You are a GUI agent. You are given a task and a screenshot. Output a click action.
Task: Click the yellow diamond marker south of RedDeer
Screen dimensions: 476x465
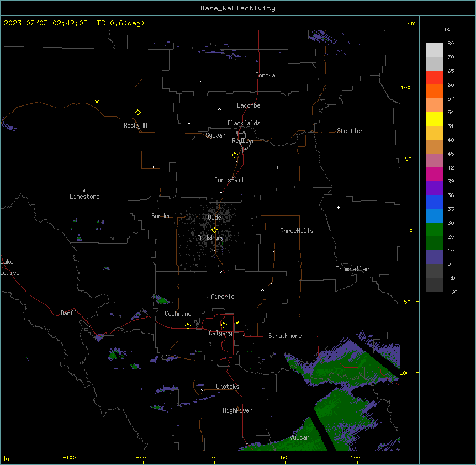pos(235,155)
